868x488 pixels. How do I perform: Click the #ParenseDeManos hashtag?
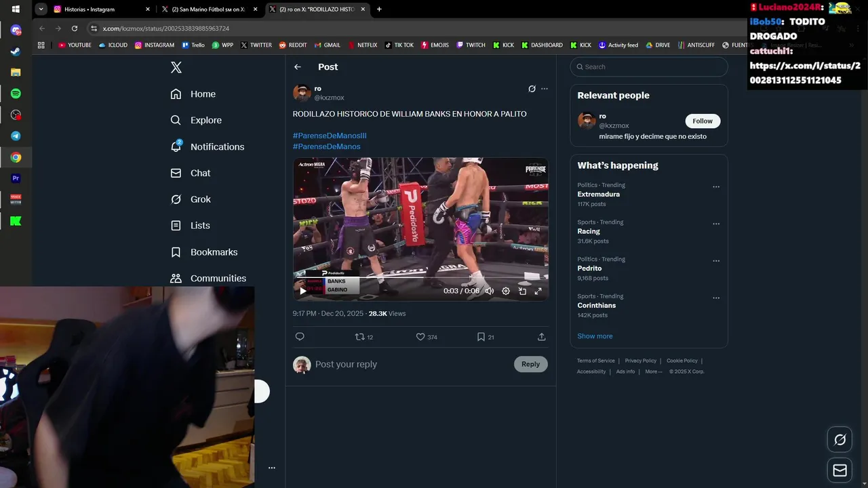327,146
